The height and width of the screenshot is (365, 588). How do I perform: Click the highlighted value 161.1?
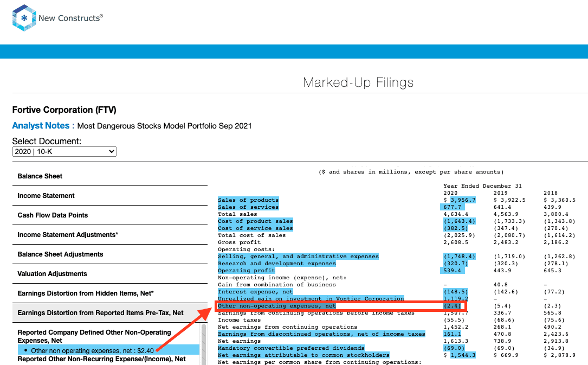coord(453,334)
